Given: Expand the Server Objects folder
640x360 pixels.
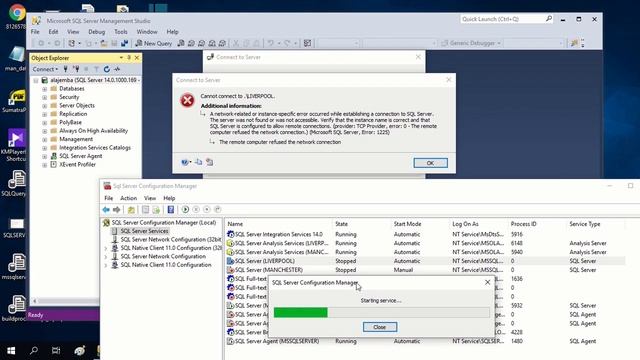Looking at the screenshot, I should point(44,106).
